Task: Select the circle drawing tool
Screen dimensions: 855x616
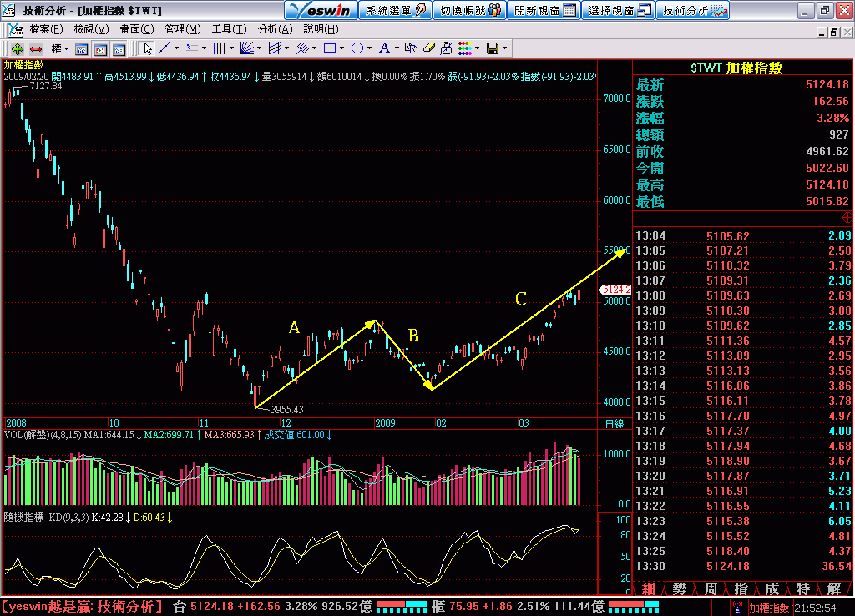Action: [357, 48]
